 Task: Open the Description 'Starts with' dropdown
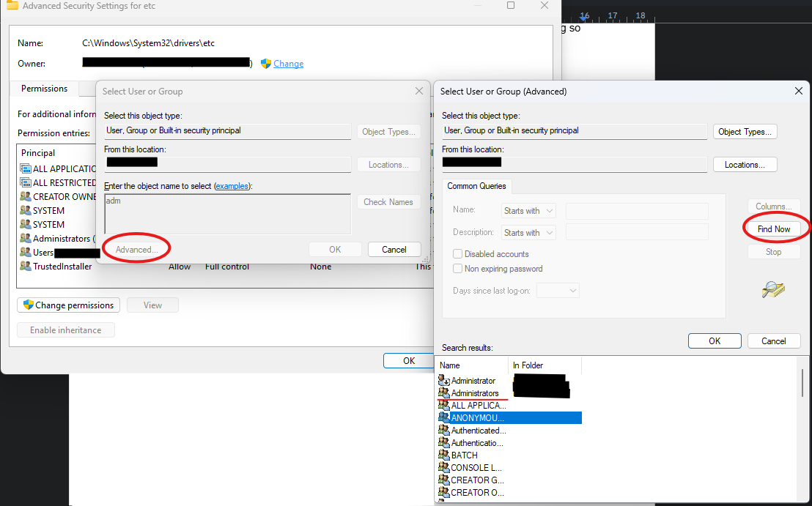528,232
